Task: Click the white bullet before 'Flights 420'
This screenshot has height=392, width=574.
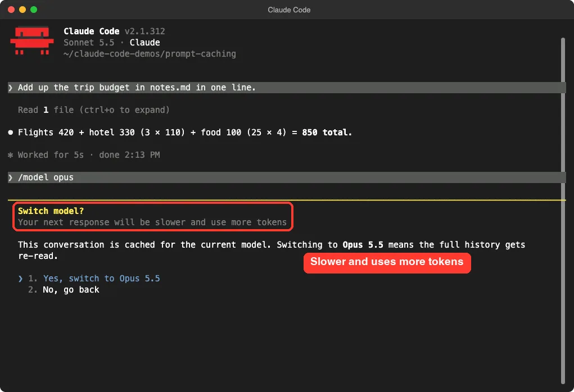Action: tap(11, 133)
